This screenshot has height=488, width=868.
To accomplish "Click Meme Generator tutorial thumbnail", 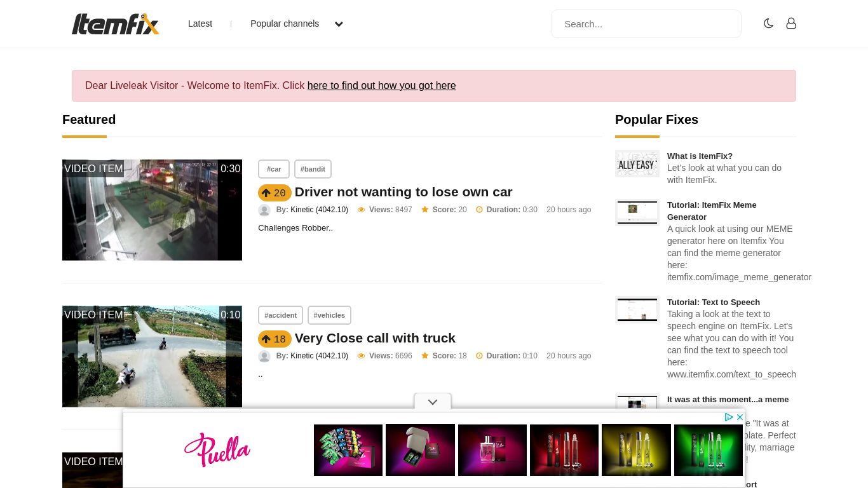I will pos(637,212).
